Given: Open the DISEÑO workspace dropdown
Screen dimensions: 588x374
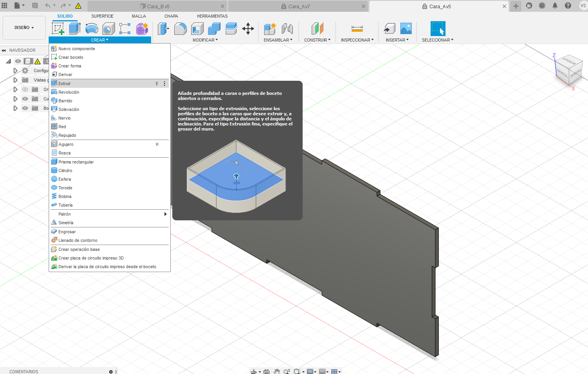Looking at the screenshot, I should point(24,28).
